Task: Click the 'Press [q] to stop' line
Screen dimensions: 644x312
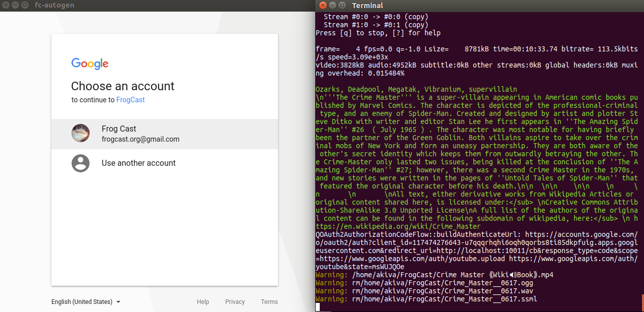Action: [378, 33]
